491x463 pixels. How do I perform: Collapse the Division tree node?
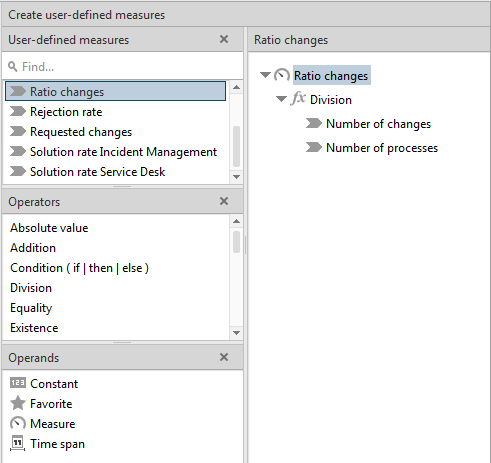(282, 99)
